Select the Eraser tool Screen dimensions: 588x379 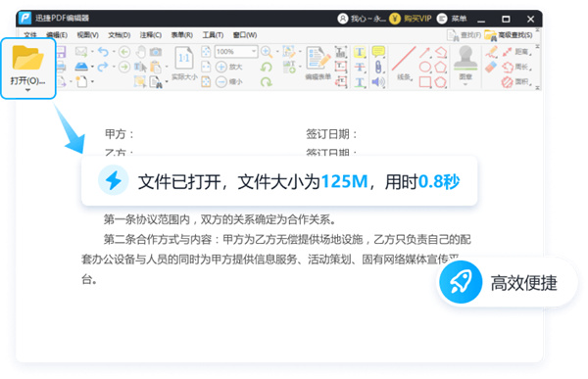point(491,68)
